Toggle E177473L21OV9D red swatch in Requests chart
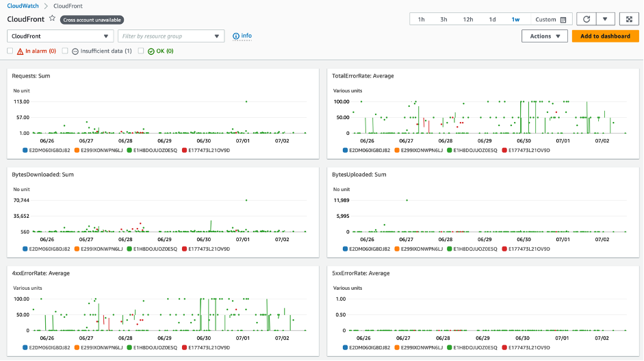The width and height of the screenshot is (644, 361). coord(184,151)
